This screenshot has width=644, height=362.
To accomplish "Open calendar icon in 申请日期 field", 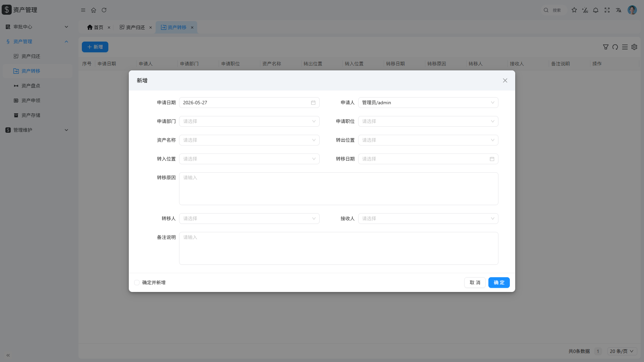I will coord(313,103).
